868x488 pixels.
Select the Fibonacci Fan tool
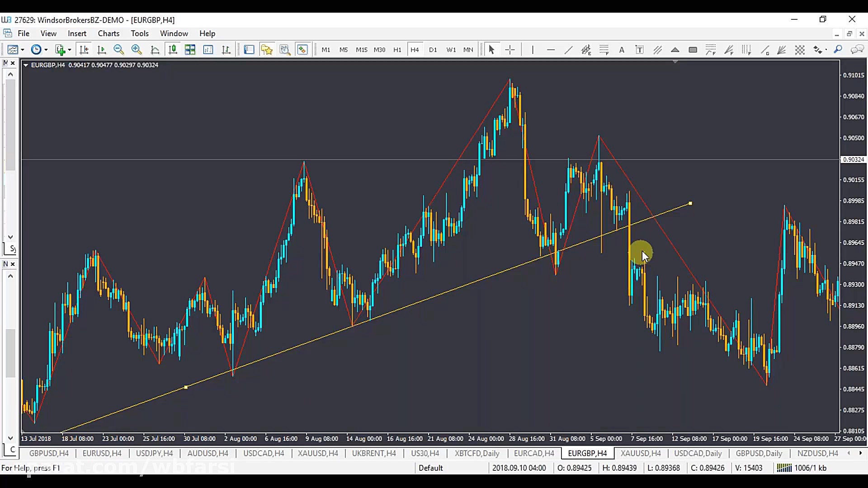tap(728, 50)
